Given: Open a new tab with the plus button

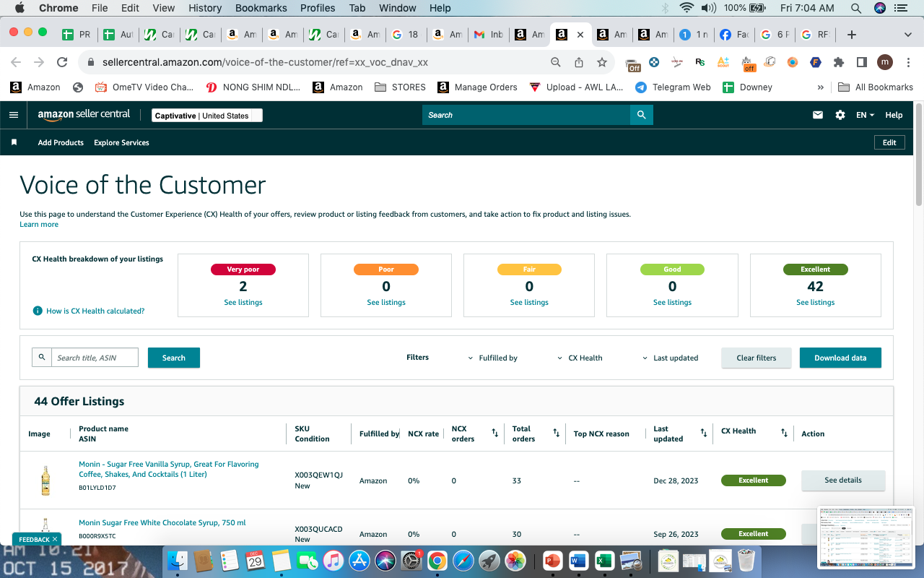Looking at the screenshot, I should click(x=852, y=34).
